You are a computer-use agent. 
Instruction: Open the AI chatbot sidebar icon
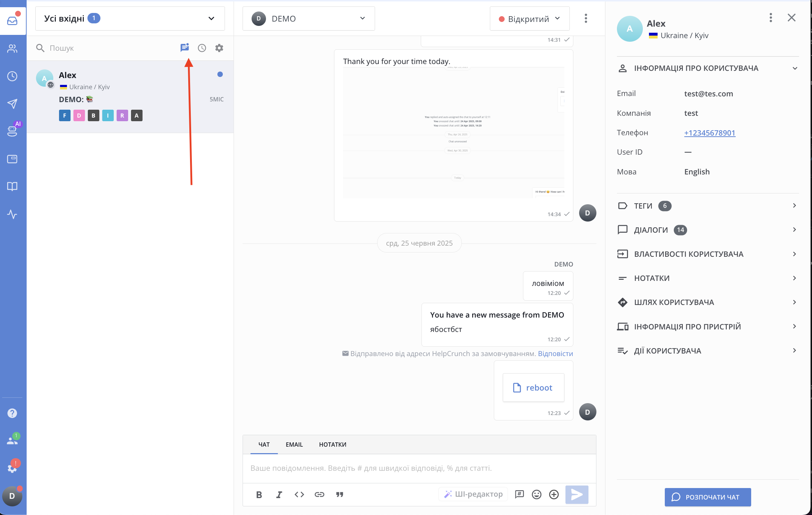13,131
